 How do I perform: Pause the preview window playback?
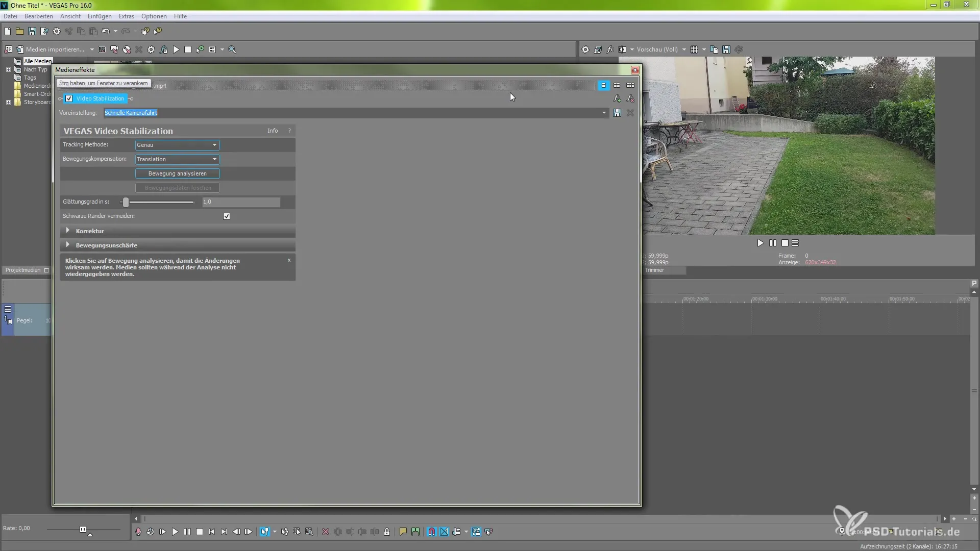click(x=773, y=243)
